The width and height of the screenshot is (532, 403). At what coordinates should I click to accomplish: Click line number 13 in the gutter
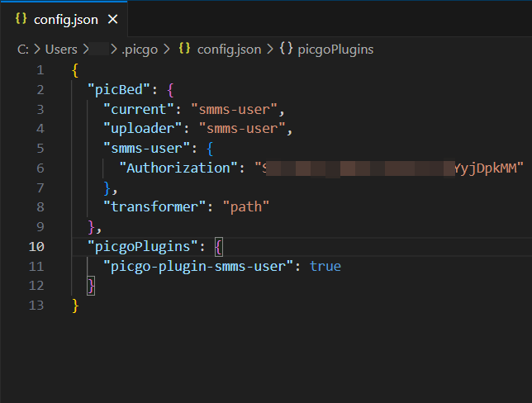point(36,306)
